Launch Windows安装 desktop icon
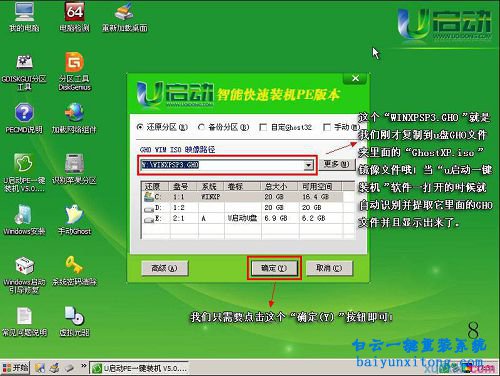Viewport: 500px width, 376px height. 24,220
